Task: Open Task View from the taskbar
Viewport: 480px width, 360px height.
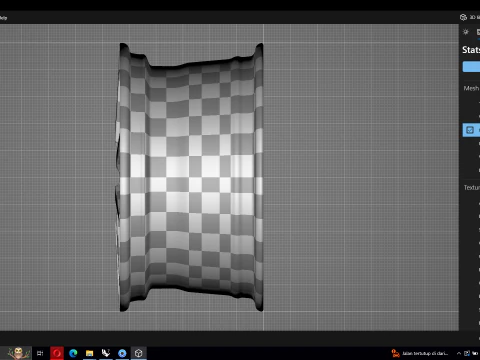Action: [40, 353]
